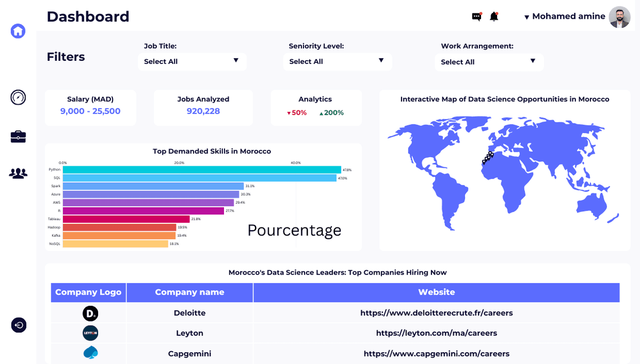Expand the Work Arrangement dropdown
The width and height of the screenshot is (640, 364).
click(489, 62)
